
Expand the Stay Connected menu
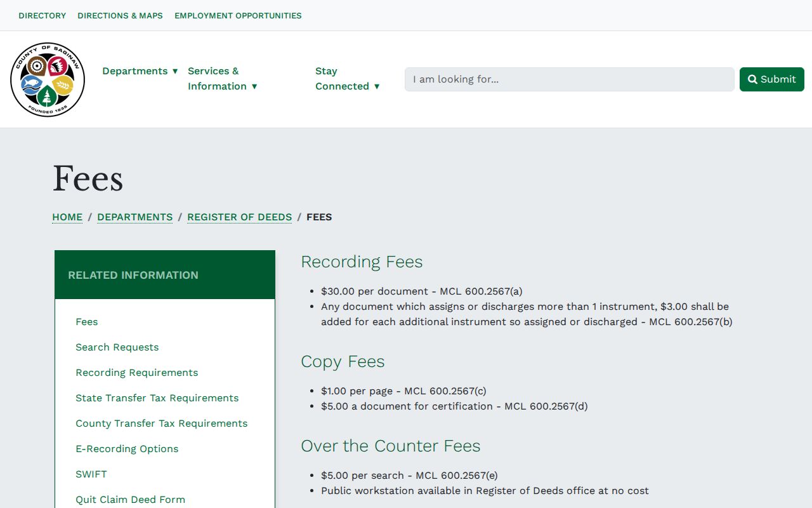(348, 79)
